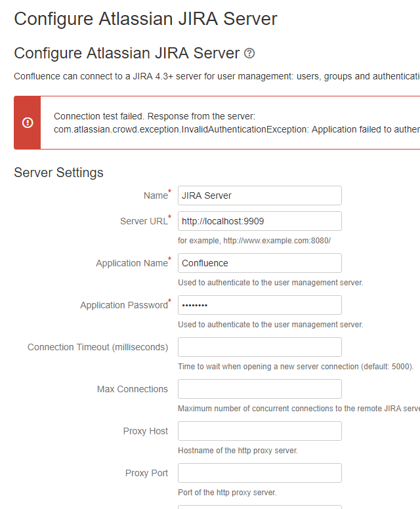Edit the Name field containing JIRA Server
Viewport: 420px width, 509px height.
click(259, 195)
